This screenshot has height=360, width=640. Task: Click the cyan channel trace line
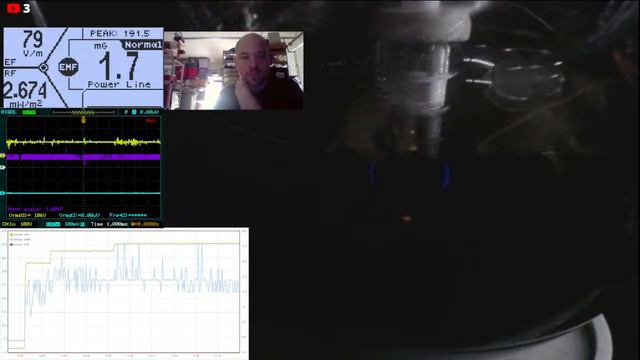(83, 193)
